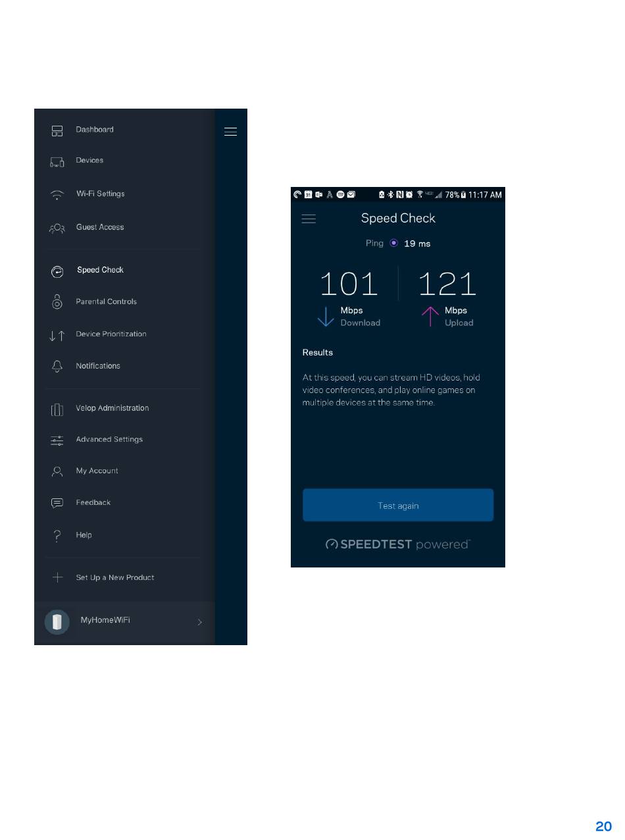625x840 pixels.
Task: Click the Devices icon in sidebar
Action: [x=57, y=162]
